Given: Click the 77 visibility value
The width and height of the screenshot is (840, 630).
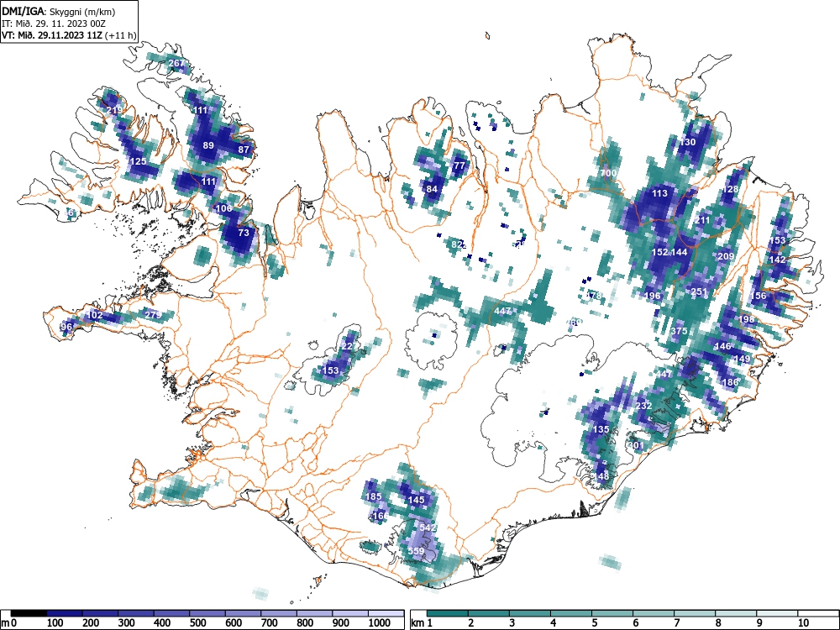Looking at the screenshot, I should 459,165.
